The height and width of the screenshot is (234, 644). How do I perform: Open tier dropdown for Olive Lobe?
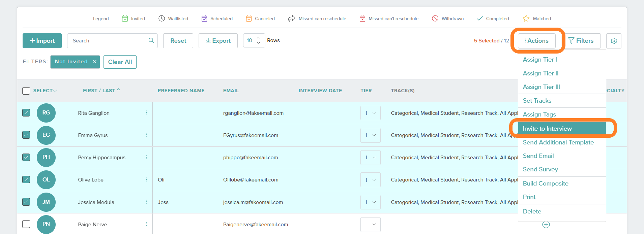tap(371, 180)
